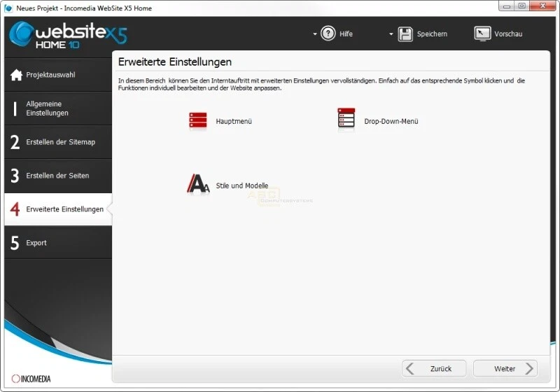Image resolution: width=560 pixels, height=392 pixels.
Task: Maximize the WebSite X5 window
Action: coord(521,6)
